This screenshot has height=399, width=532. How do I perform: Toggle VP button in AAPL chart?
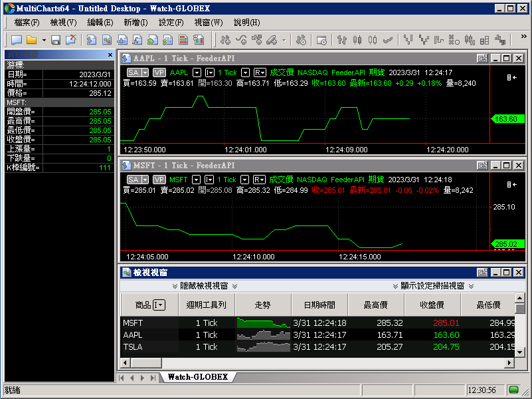point(159,72)
